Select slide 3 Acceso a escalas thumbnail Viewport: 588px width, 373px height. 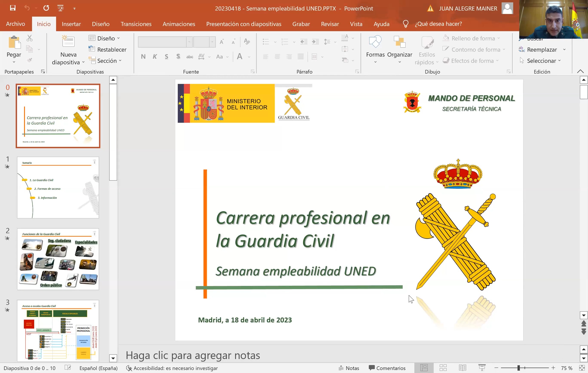tap(58, 330)
